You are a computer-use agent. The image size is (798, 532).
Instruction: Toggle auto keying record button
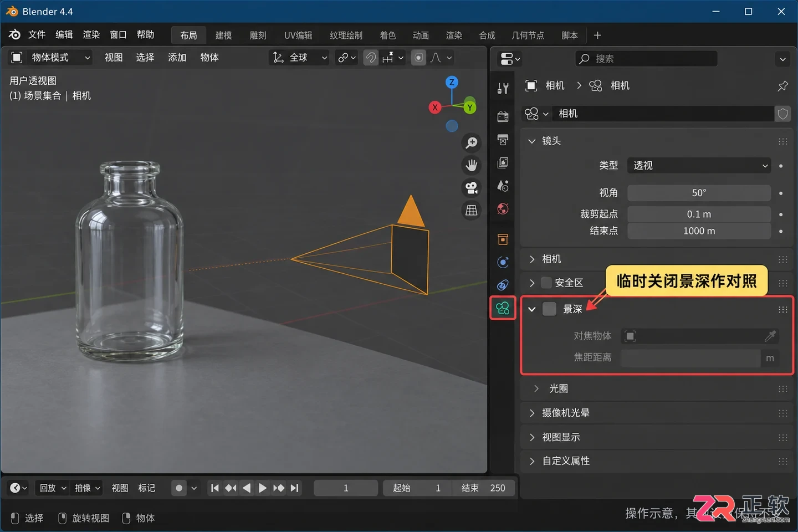(179, 488)
